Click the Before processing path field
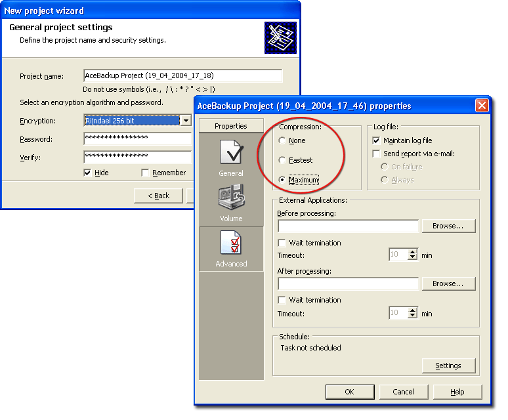 [349, 226]
